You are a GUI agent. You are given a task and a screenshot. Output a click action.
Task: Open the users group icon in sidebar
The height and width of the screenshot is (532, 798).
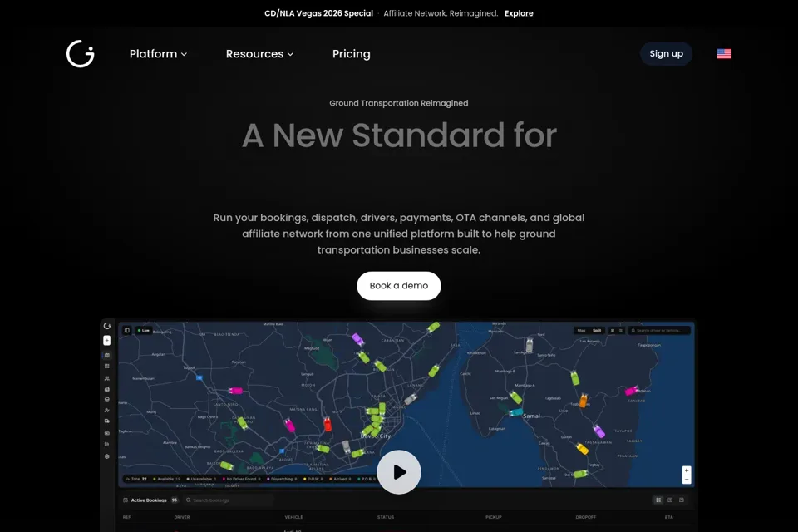pos(107,378)
